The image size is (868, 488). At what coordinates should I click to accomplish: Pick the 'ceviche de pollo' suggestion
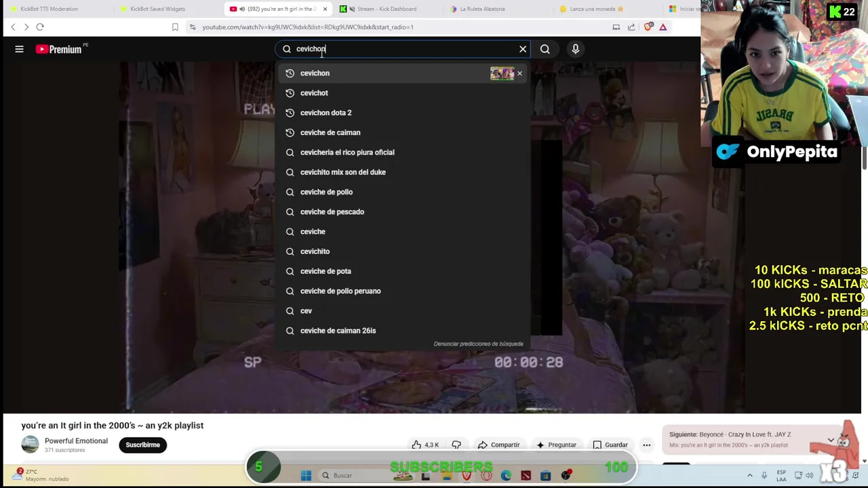click(x=403, y=192)
